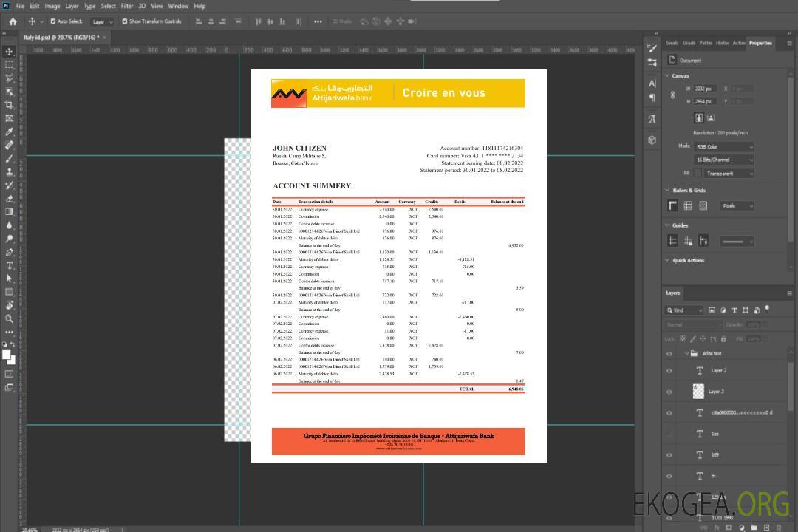Toggle the layer filter on/off switch

(x=767, y=309)
